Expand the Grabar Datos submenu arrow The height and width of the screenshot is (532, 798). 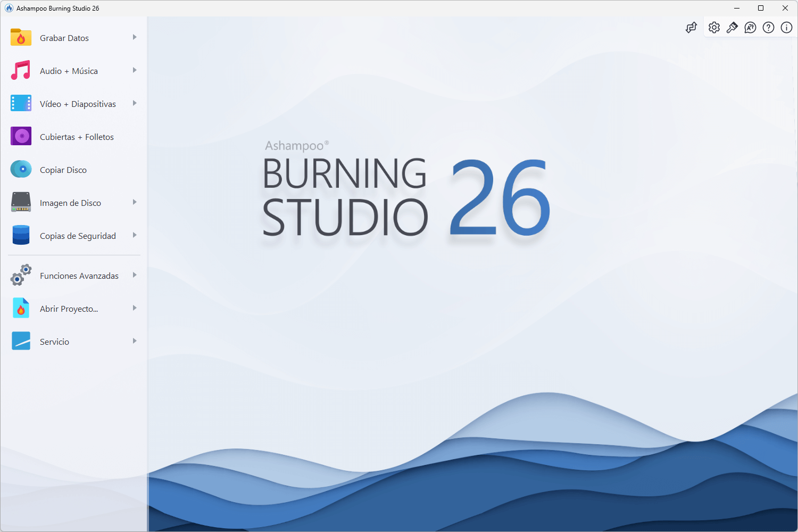(135, 37)
